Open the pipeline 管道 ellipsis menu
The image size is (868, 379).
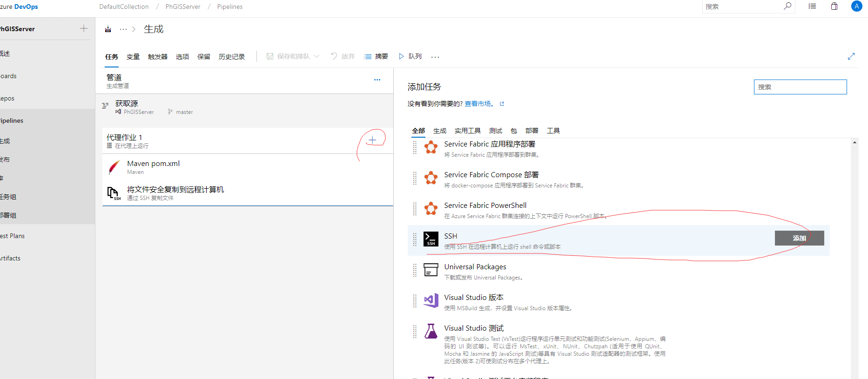click(x=377, y=80)
